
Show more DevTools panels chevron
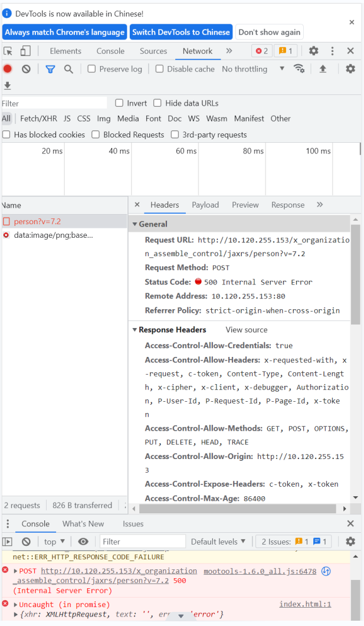pos(229,51)
